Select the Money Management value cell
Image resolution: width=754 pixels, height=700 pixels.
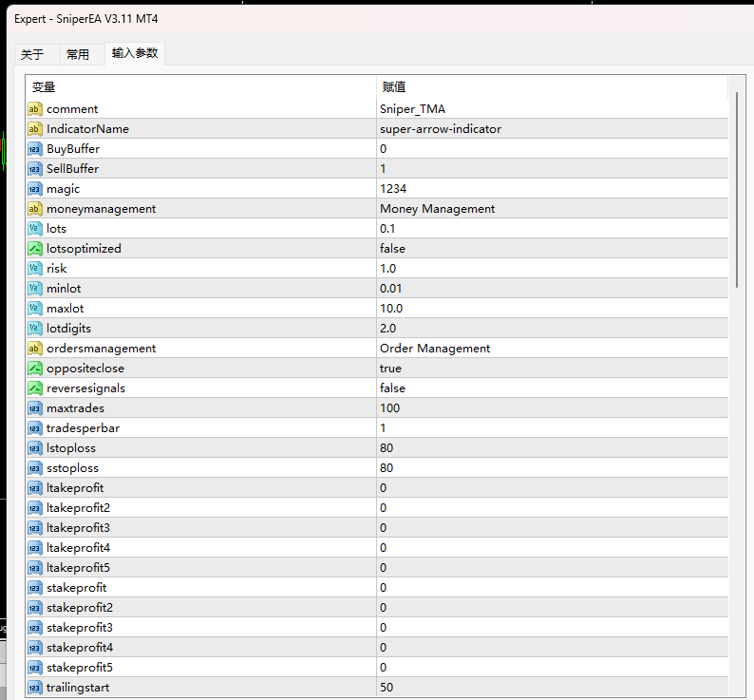552,209
